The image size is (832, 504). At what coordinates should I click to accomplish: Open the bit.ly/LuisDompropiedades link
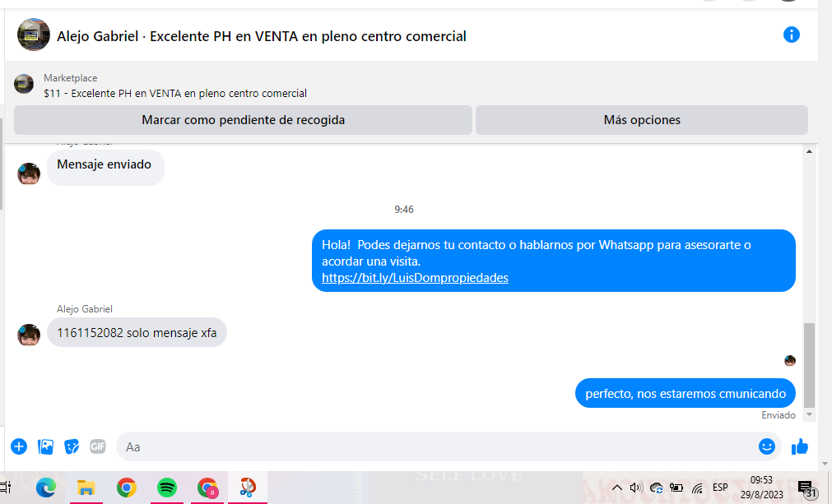click(x=415, y=278)
